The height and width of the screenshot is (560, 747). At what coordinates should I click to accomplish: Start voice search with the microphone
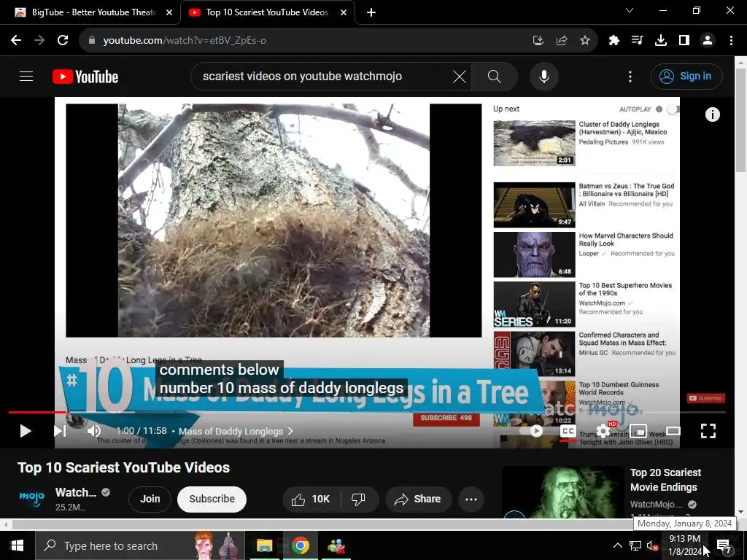point(544,76)
